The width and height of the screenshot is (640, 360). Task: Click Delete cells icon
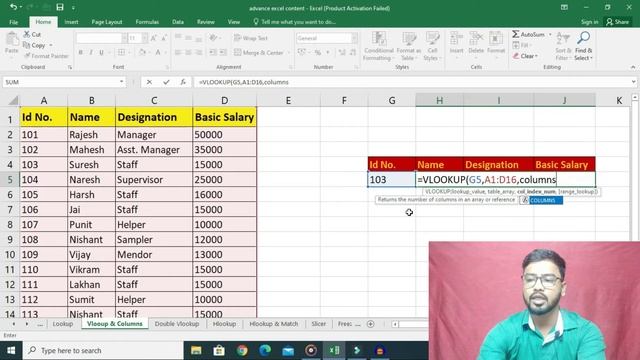coord(476,43)
